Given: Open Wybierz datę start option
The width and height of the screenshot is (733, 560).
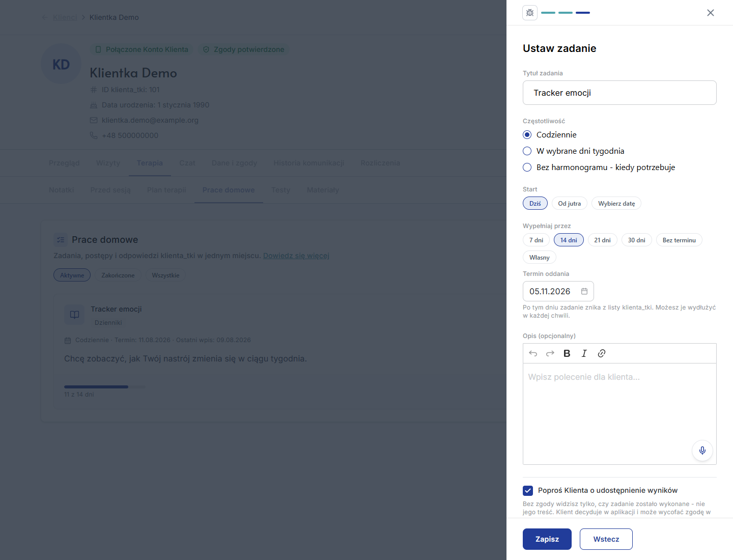Looking at the screenshot, I should pyautogui.click(x=616, y=203).
